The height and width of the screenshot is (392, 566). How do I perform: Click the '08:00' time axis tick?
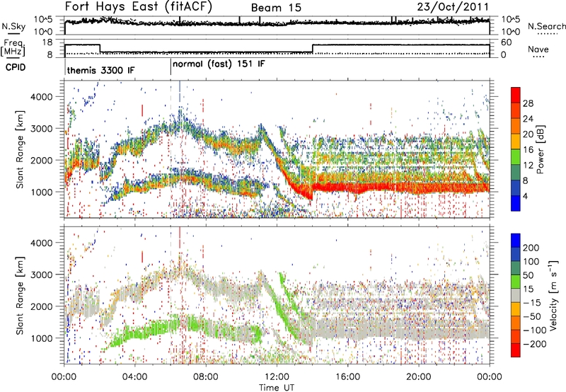tap(206, 377)
